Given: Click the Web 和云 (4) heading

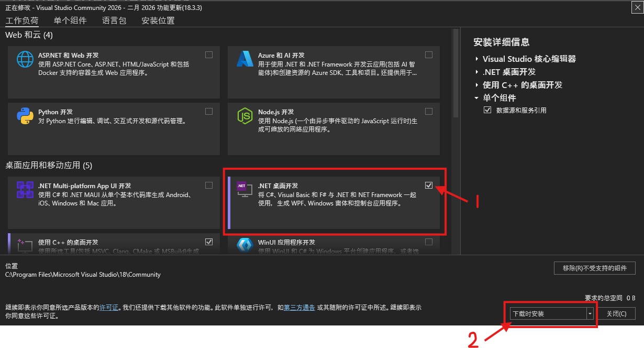Looking at the screenshot, I should 29,35.
